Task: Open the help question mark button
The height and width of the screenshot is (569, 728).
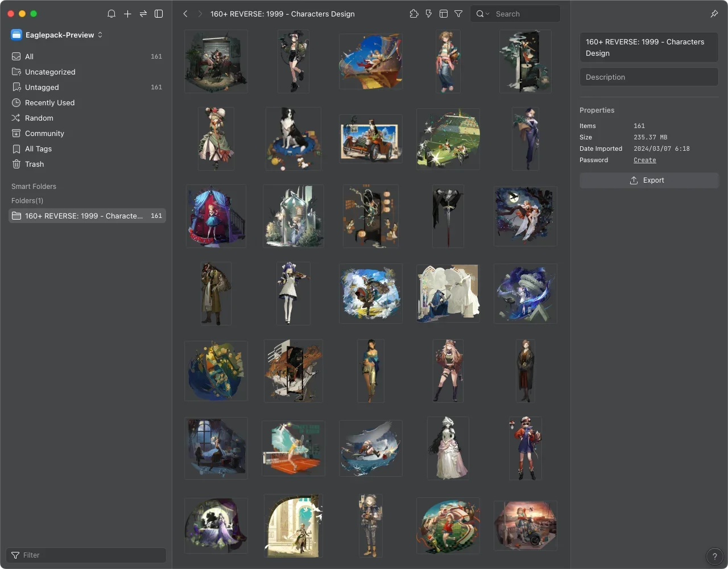Action: coord(714,556)
